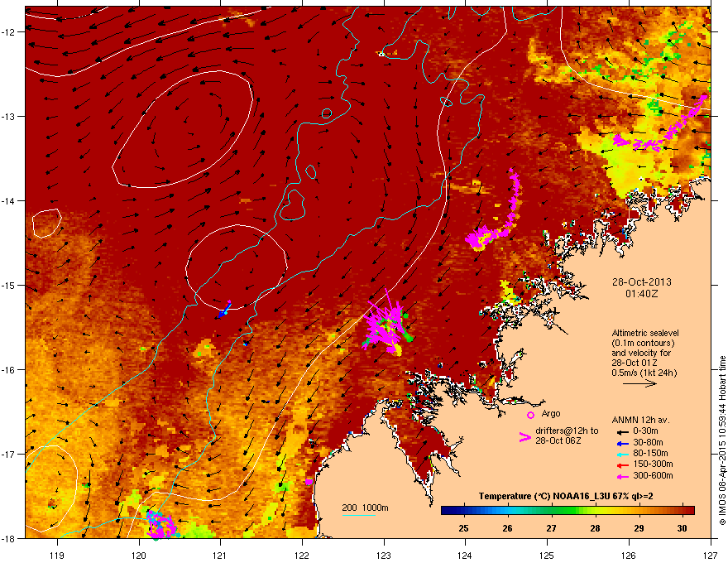The width and height of the screenshot is (728, 563).
Task: Click the 0.5m/s (1kt 24h) scale text
Action: tap(644, 373)
